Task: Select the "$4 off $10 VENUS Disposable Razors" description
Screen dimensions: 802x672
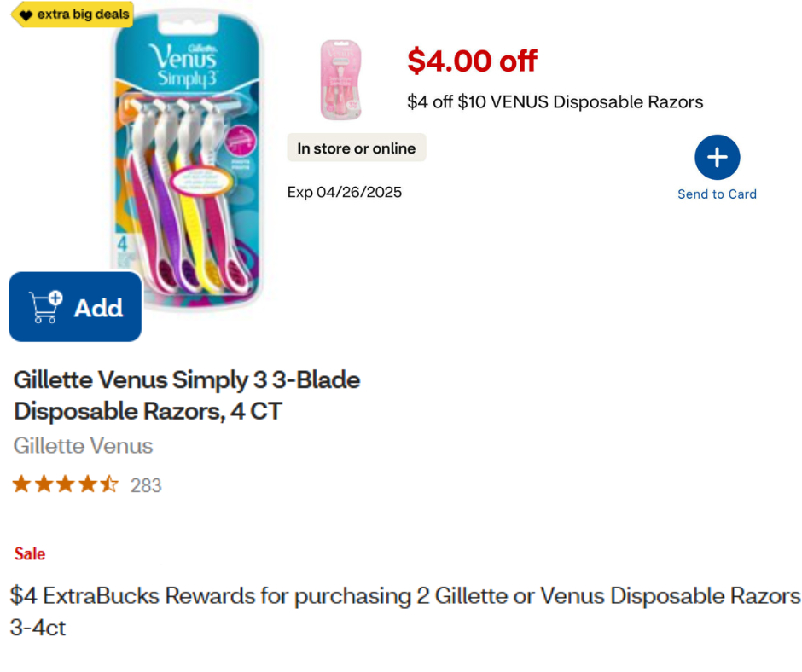Action: point(555,102)
